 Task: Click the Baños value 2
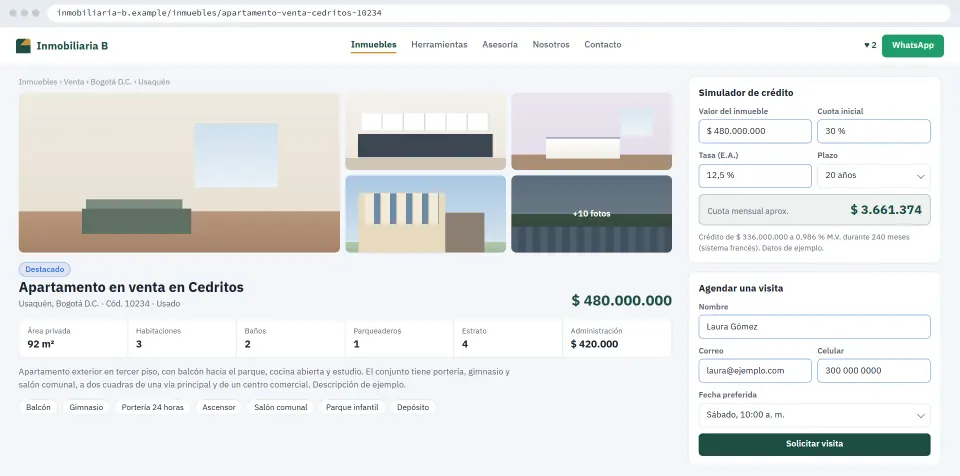coord(247,344)
